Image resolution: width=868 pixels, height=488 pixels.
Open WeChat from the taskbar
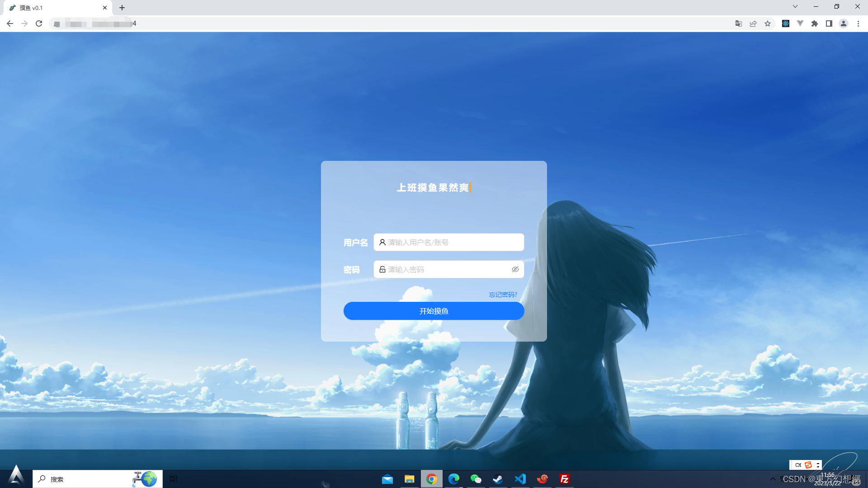pos(476,479)
